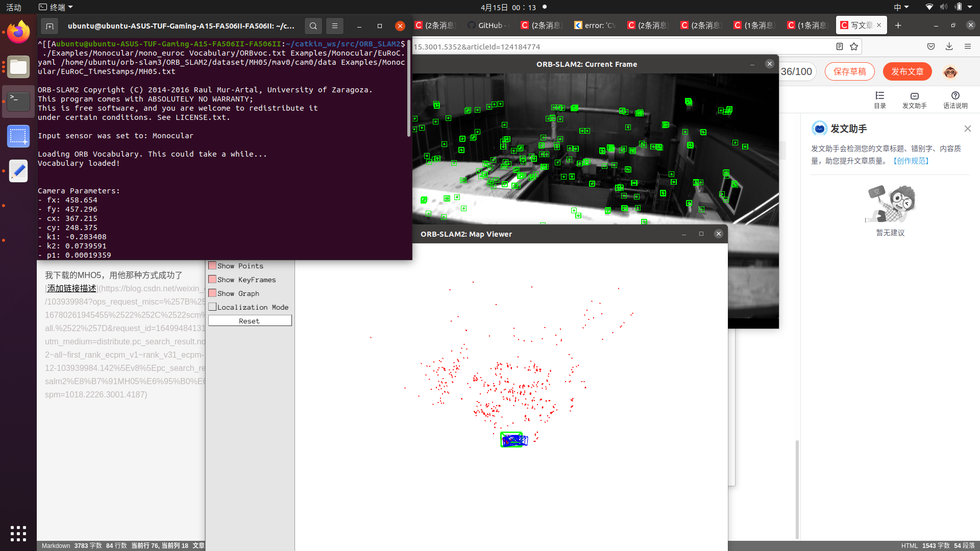Click the Reset button in Map Viewer

(x=250, y=321)
